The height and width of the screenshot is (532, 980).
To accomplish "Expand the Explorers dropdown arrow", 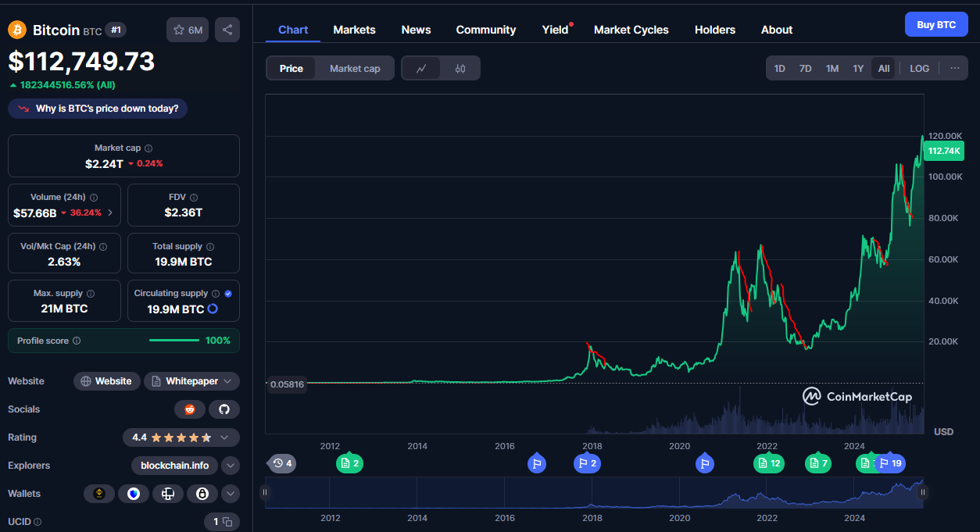I will [231, 466].
